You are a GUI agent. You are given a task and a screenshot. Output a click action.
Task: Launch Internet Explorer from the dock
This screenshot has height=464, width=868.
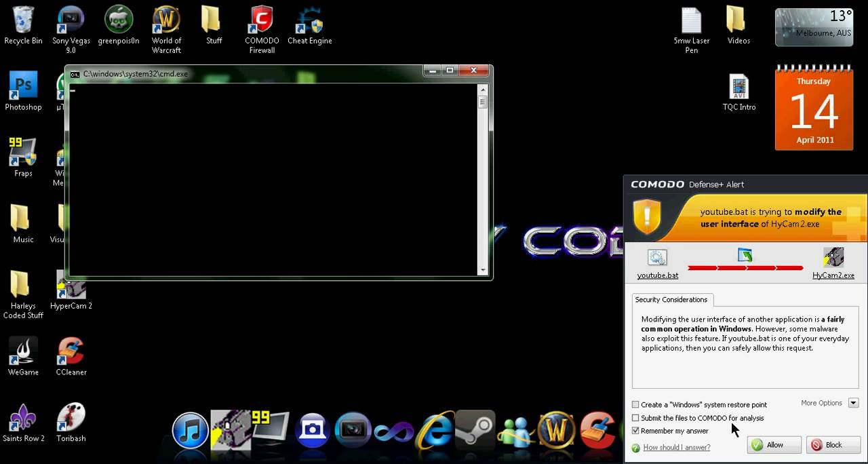coord(435,430)
